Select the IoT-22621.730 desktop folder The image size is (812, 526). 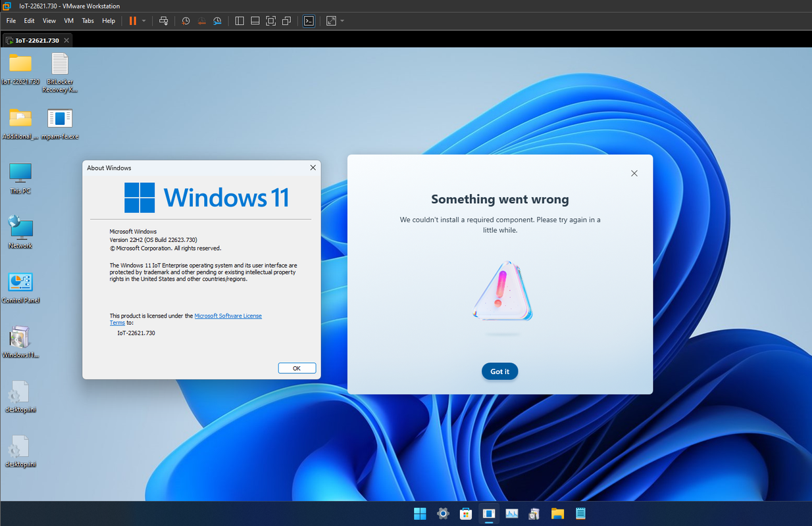pos(20,70)
